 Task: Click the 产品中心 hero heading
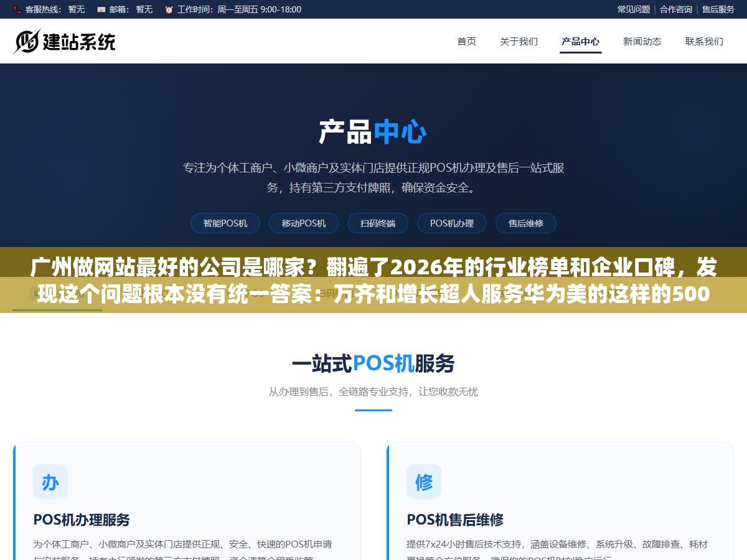[x=373, y=132]
